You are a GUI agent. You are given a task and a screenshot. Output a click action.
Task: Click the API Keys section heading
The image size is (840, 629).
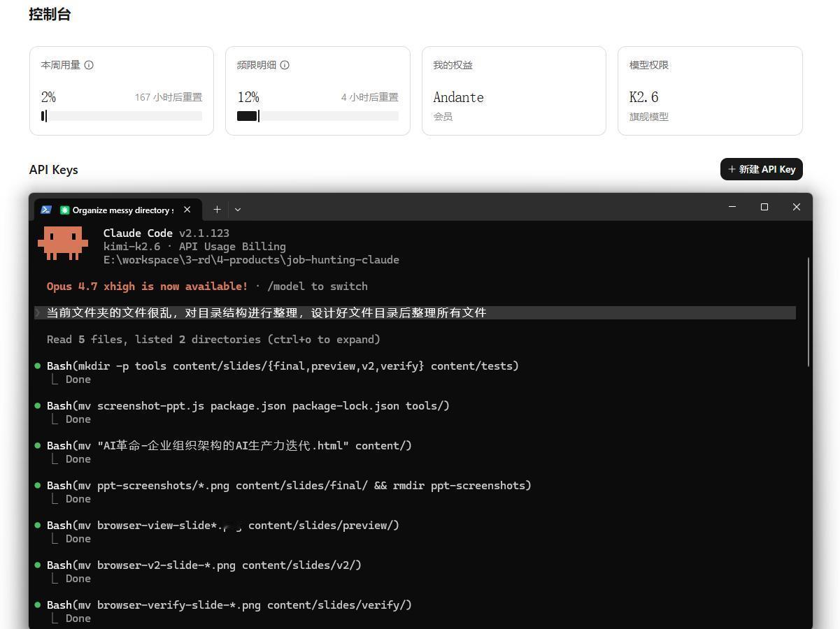(54, 170)
